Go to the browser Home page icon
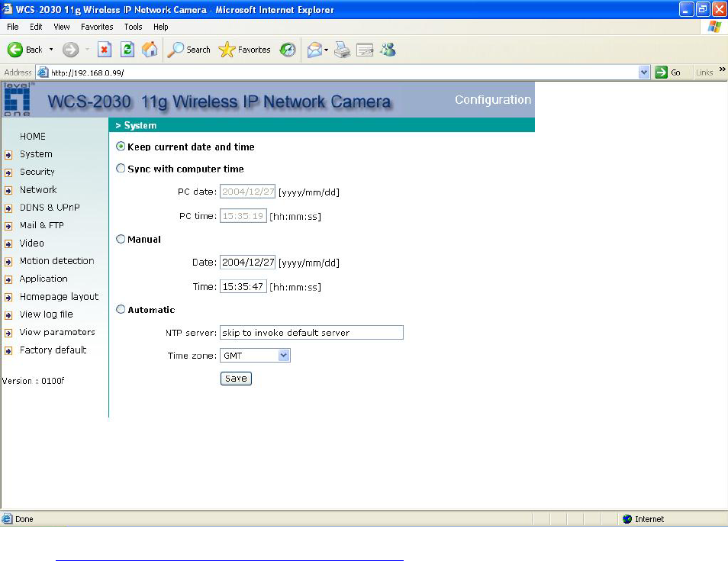The image size is (728, 561). click(150, 50)
